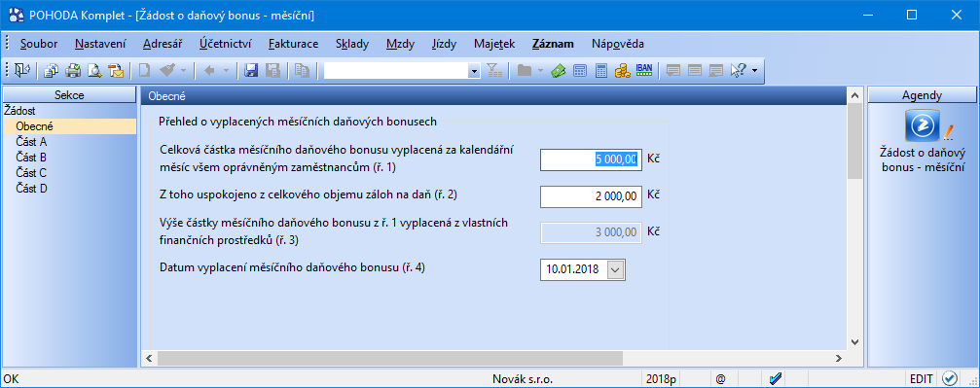The width and height of the screenshot is (980, 388).
Task: Click the Agendy panel header button
Action: [x=922, y=95]
